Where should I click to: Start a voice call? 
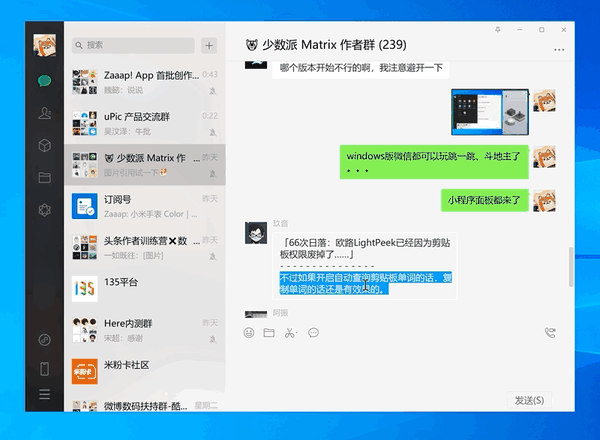tap(550, 332)
